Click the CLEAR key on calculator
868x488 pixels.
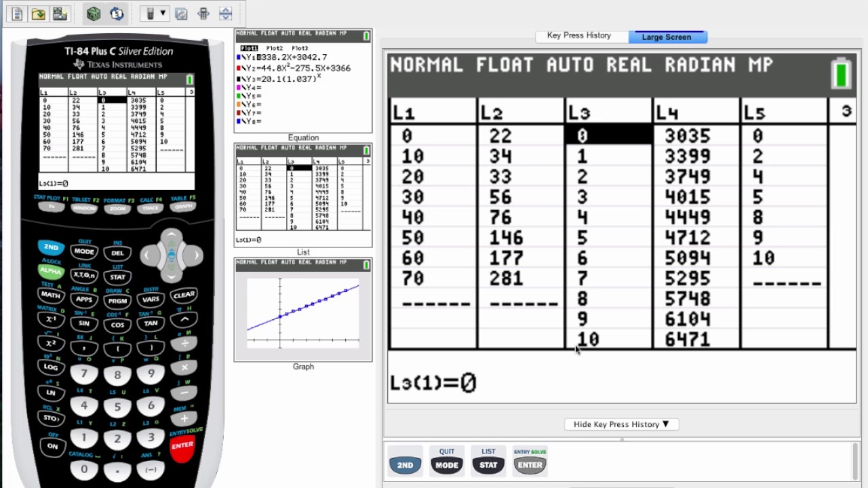184,296
